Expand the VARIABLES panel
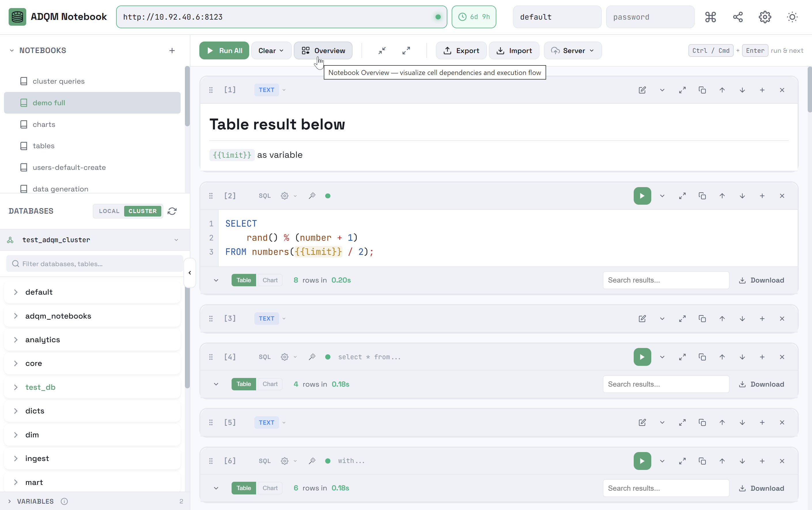The width and height of the screenshot is (812, 510). click(x=10, y=501)
